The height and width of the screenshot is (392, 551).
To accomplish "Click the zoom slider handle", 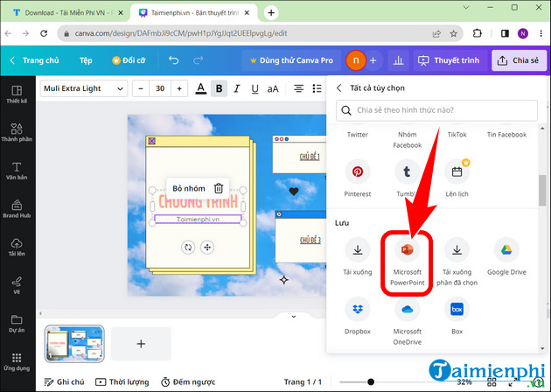I will pyautogui.click(x=371, y=381).
